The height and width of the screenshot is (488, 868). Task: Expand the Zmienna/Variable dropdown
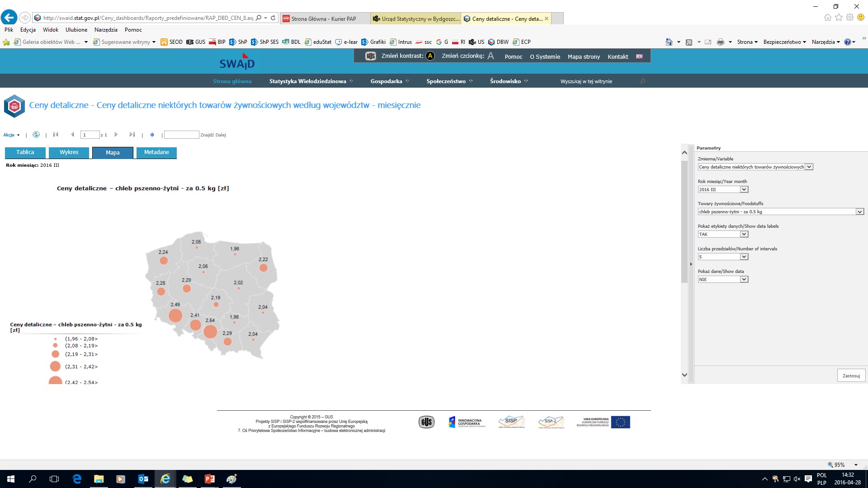809,167
